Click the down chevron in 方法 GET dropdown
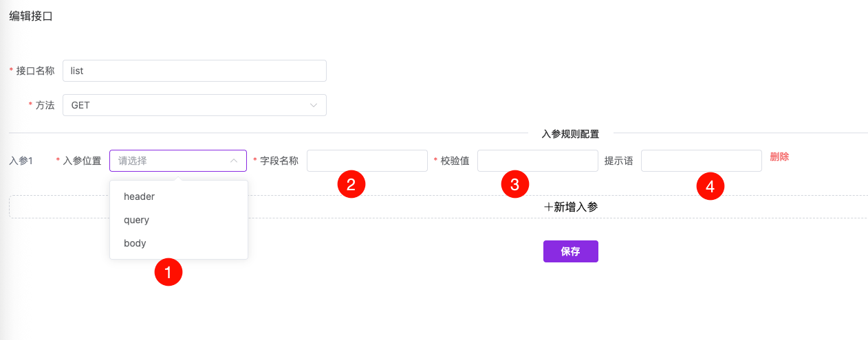The width and height of the screenshot is (868, 340). 314,106
